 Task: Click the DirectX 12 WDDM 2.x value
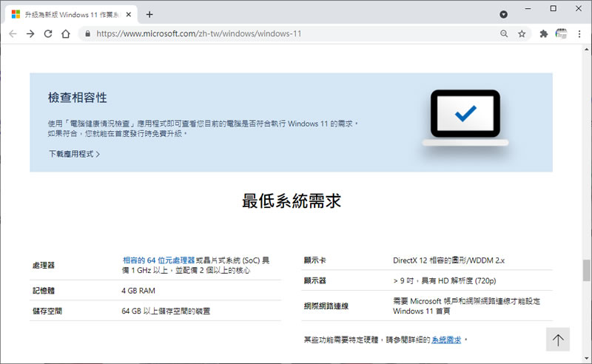448,260
